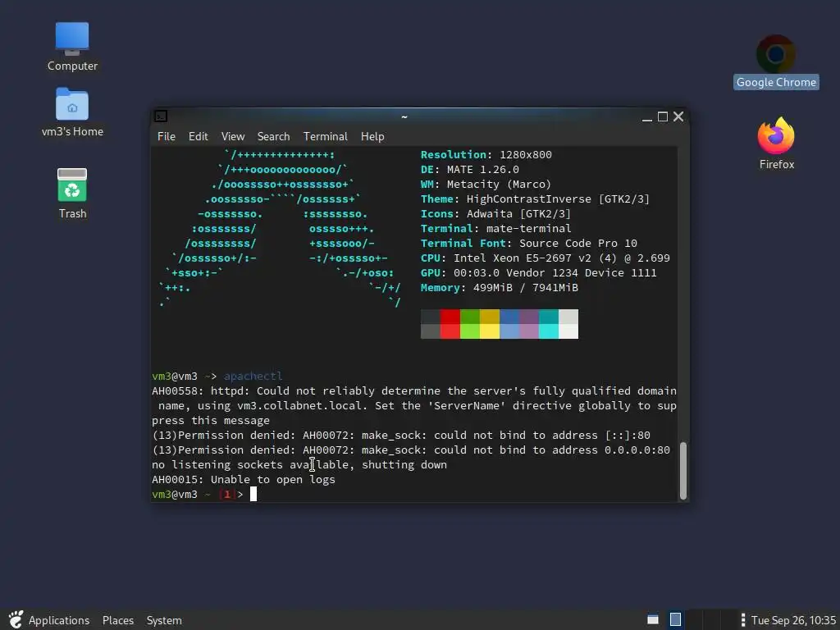Viewport: 840px width, 630px height.
Task: Open the System menu in bottom panel
Action: pos(164,620)
